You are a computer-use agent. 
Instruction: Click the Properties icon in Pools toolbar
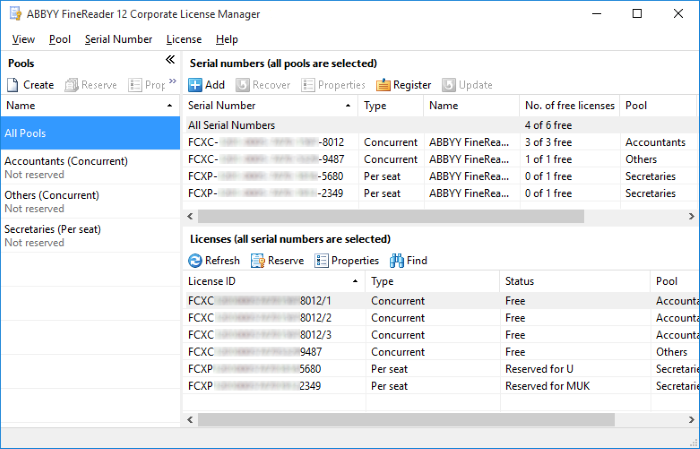pos(135,85)
